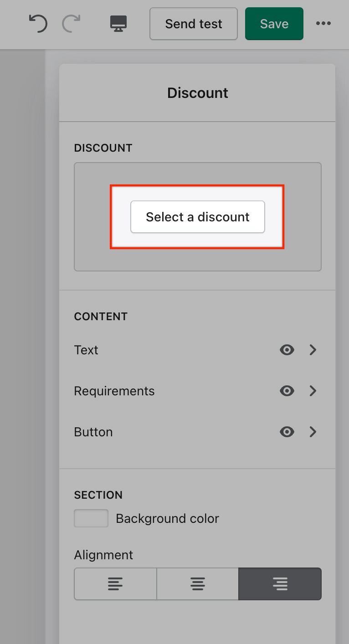Open the Background color swatch

point(91,518)
